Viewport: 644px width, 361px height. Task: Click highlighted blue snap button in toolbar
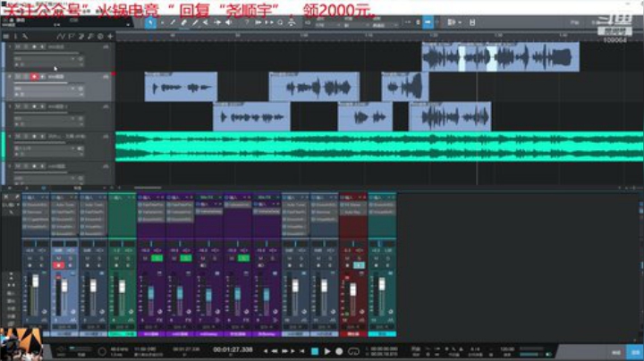(428, 22)
